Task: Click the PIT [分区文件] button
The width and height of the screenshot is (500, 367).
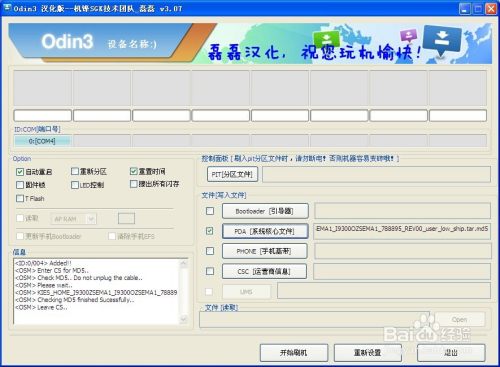Action: (x=232, y=174)
